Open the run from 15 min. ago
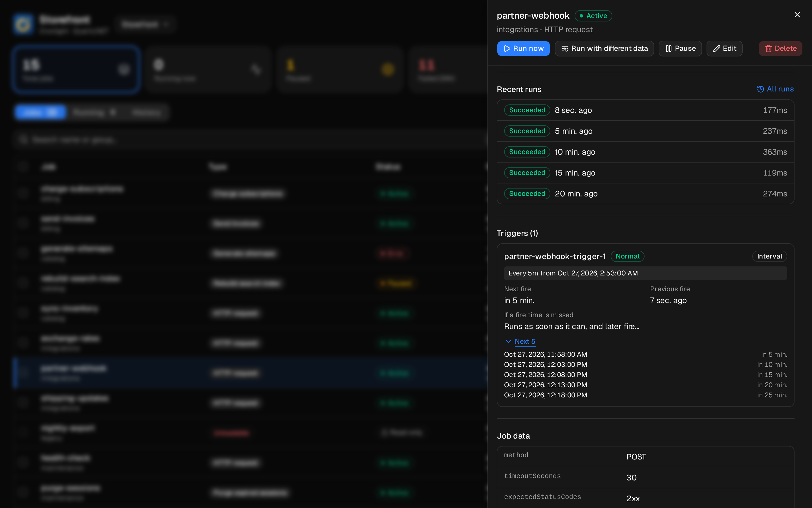812x508 pixels. tap(645, 173)
